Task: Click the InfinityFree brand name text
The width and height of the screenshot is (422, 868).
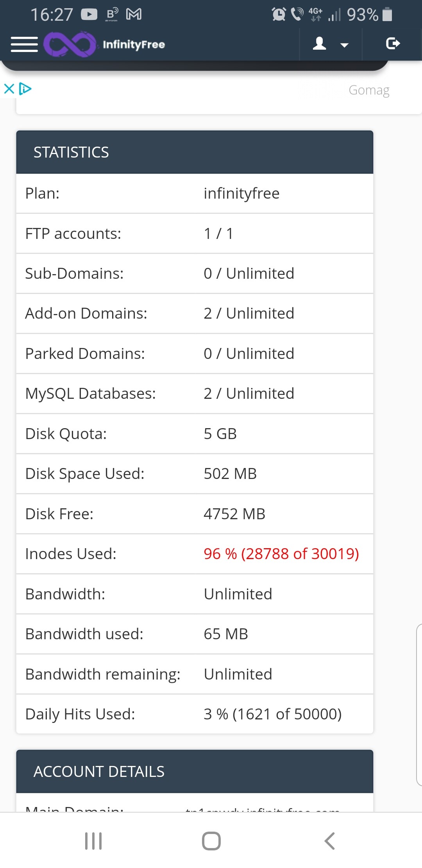Action: tap(134, 45)
